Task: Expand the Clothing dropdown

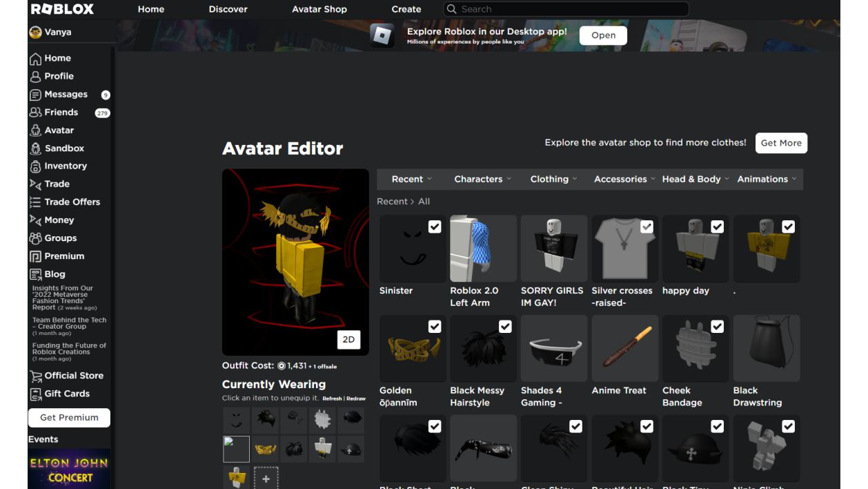Action: pyautogui.click(x=553, y=180)
